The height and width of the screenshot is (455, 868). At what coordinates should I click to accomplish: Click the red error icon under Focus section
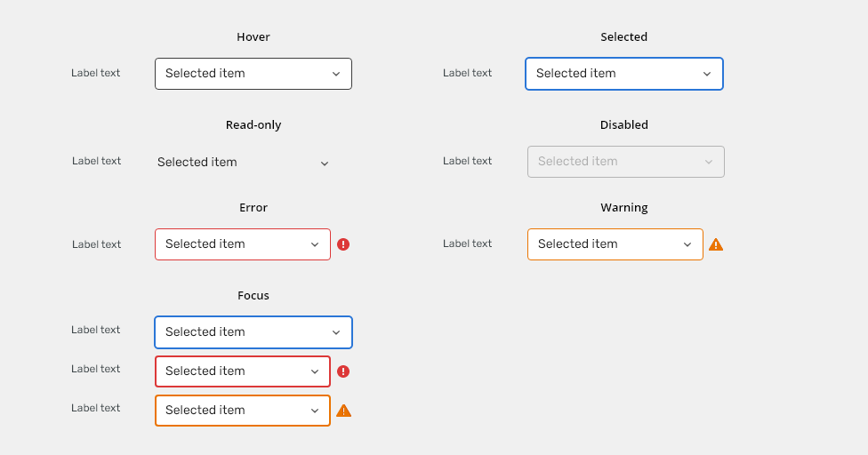pos(343,371)
